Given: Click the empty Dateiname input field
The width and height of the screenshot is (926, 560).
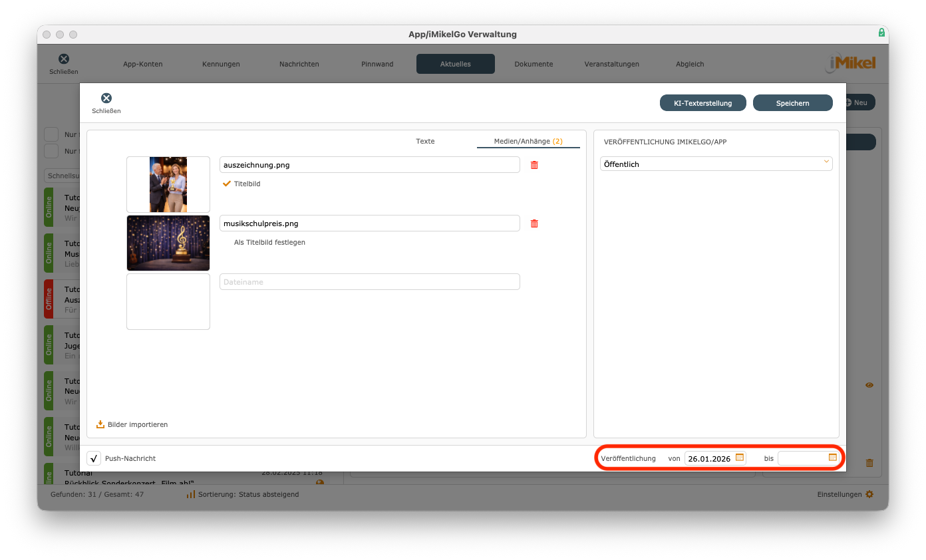Looking at the screenshot, I should 369,282.
